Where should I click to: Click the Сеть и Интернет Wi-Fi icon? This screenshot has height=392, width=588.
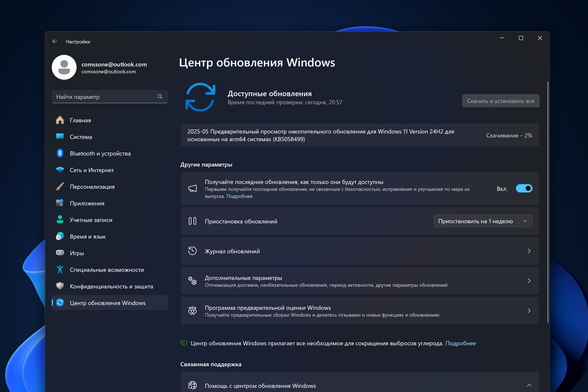(60, 170)
